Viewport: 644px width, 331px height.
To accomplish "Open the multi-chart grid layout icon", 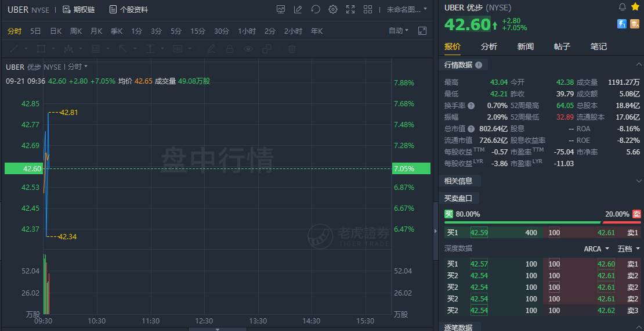I will tap(368, 9).
